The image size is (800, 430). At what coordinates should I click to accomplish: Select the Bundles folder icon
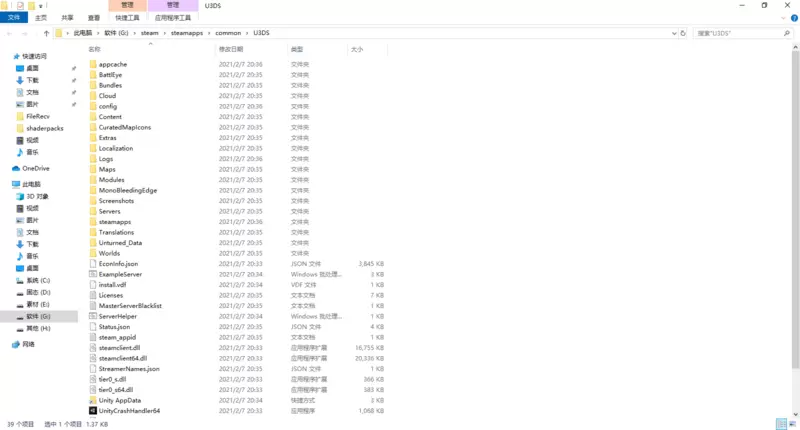pos(93,85)
